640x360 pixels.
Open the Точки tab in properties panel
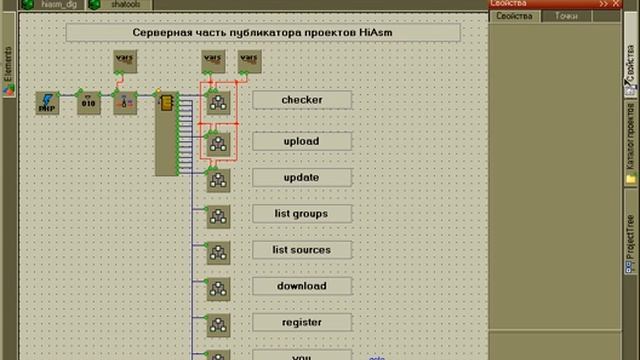[566, 16]
